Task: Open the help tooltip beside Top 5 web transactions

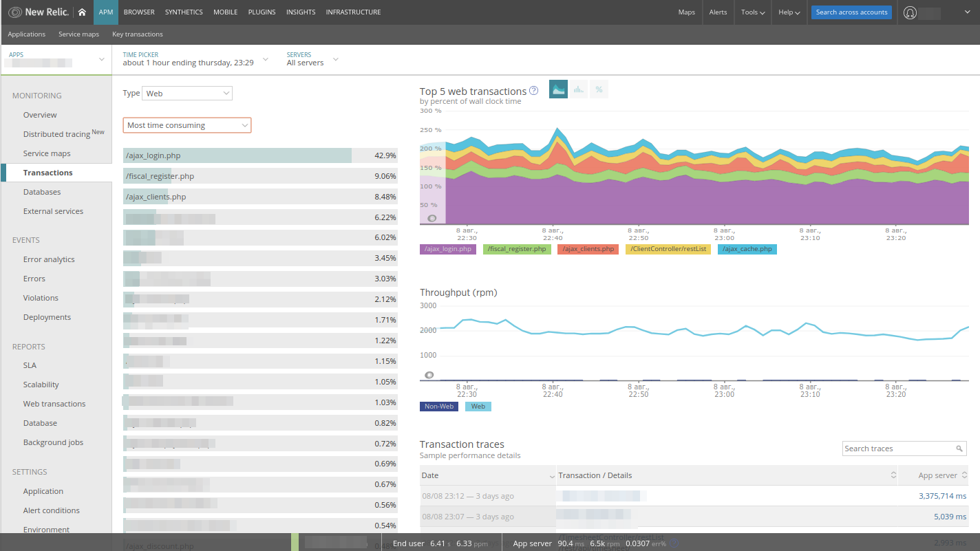Action: (534, 90)
